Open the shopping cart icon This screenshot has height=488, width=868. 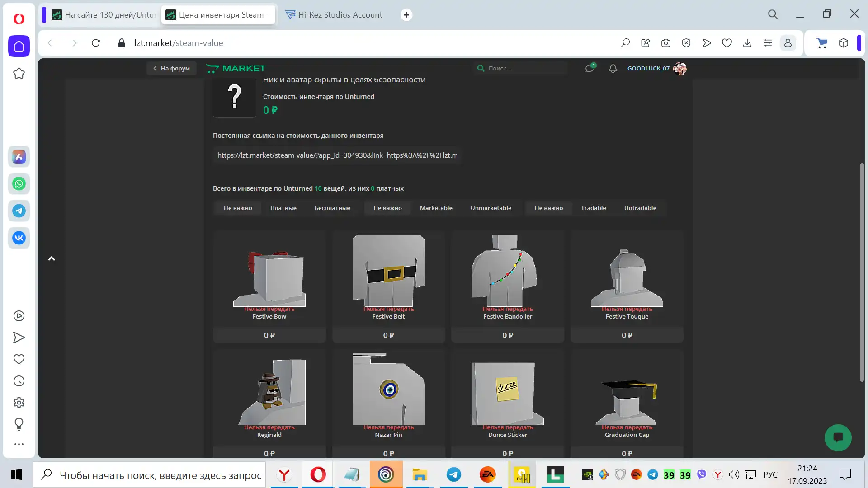pyautogui.click(x=821, y=43)
